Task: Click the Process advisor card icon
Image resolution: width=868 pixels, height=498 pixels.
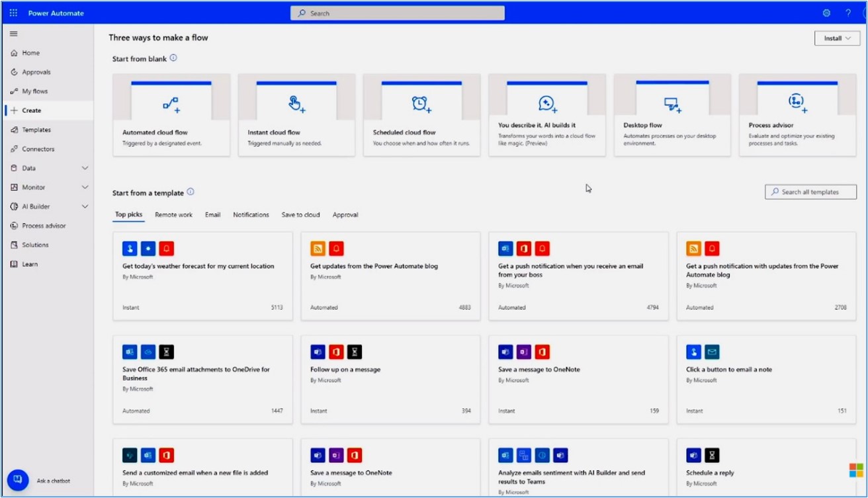Action: point(797,102)
